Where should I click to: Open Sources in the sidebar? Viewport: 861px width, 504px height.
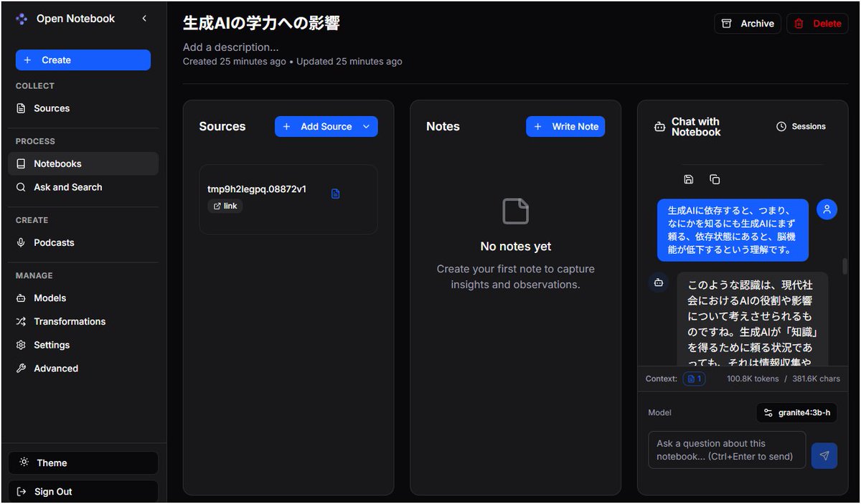click(x=83, y=108)
